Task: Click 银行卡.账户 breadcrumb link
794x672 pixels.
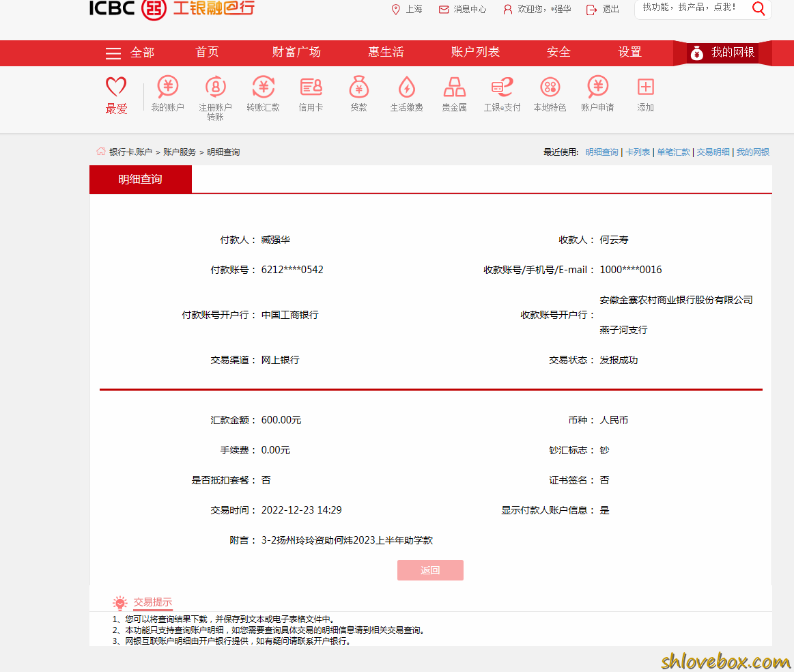Action: click(x=130, y=152)
